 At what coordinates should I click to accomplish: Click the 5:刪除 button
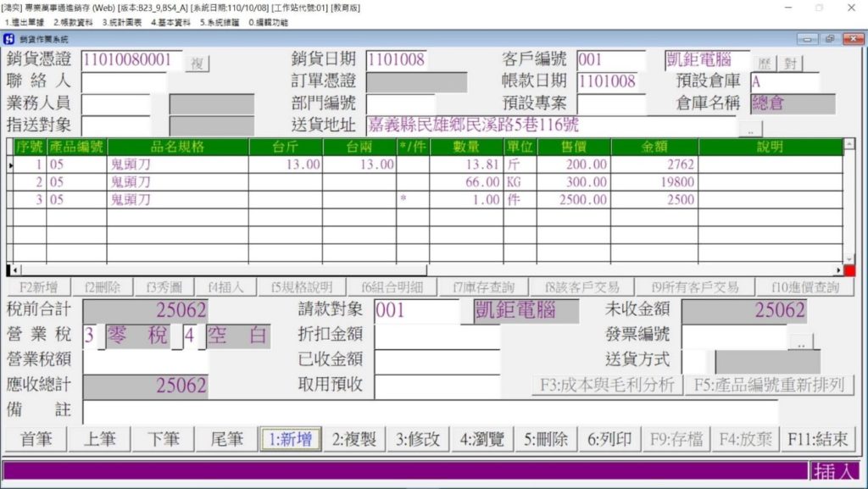coord(546,439)
